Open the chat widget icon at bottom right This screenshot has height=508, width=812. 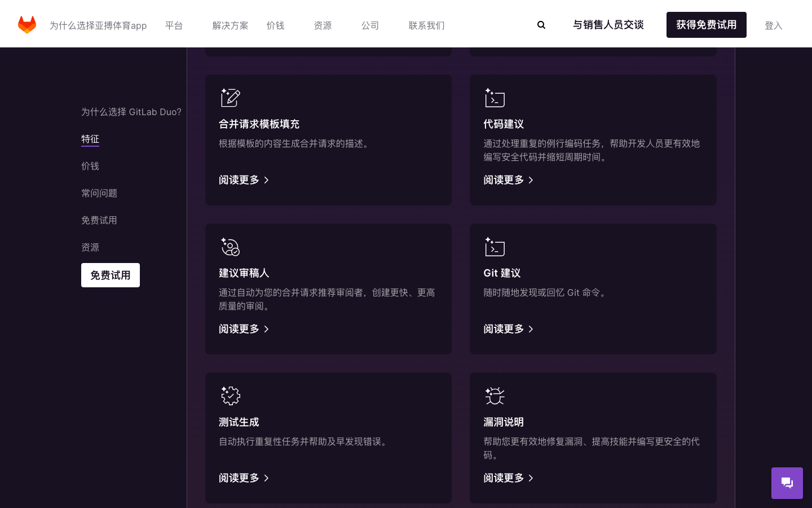coord(787,483)
